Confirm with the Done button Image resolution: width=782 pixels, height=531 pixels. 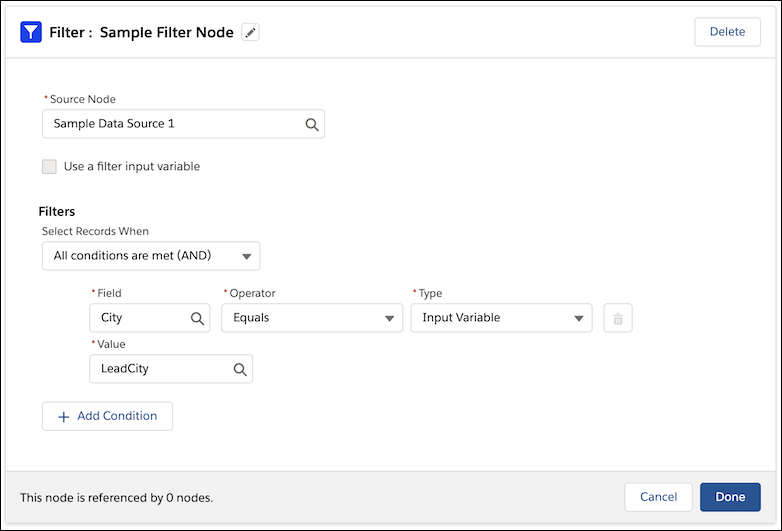coord(730,497)
